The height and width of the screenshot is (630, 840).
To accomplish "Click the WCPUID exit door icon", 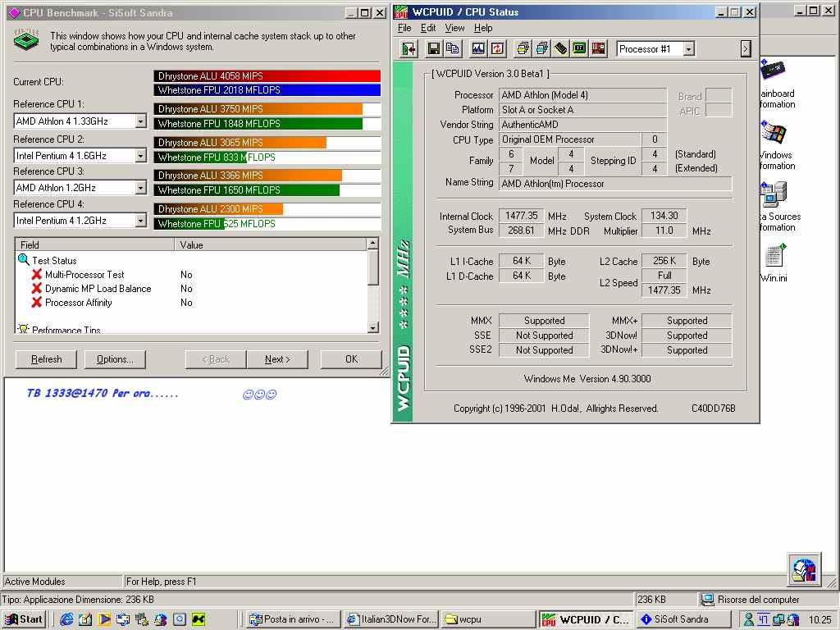I will click(x=409, y=48).
